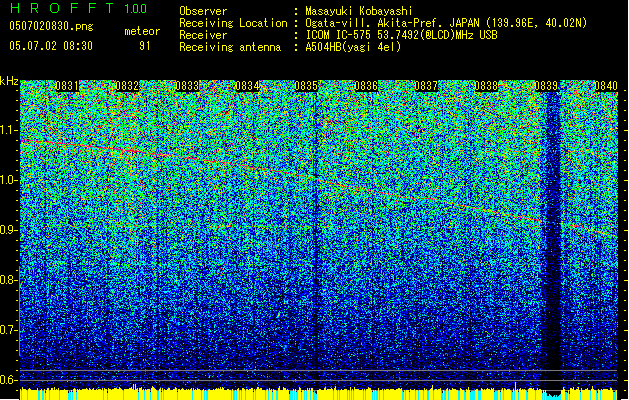629x400 pixels.
Task: Click the 1.0 kHz axis label
Action: coord(8,180)
